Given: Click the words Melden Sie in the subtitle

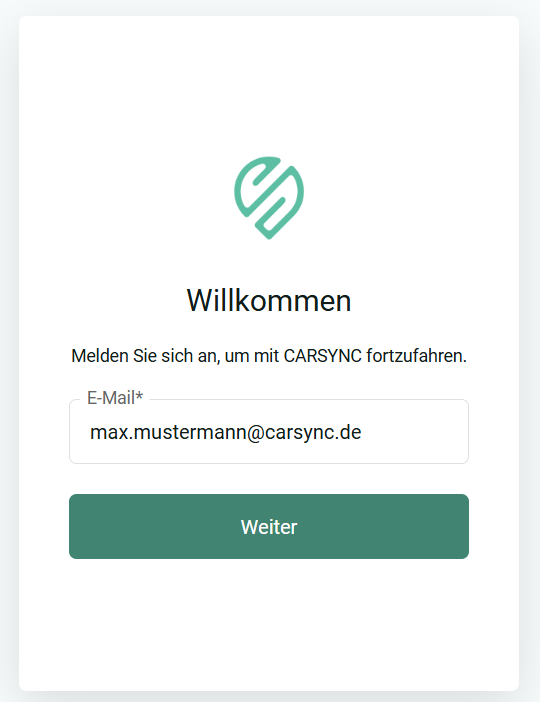Looking at the screenshot, I should tap(114, 356).
